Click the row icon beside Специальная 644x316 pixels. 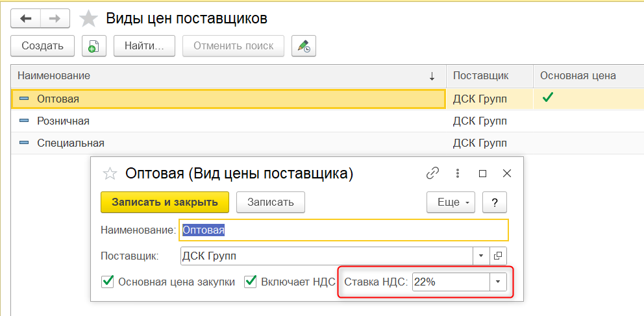point(24,143)
